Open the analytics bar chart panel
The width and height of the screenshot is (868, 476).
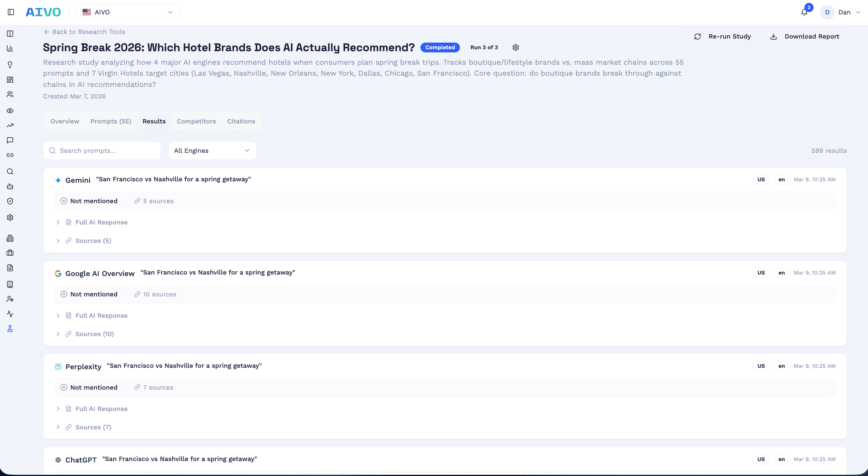click(x=10, y=48)
